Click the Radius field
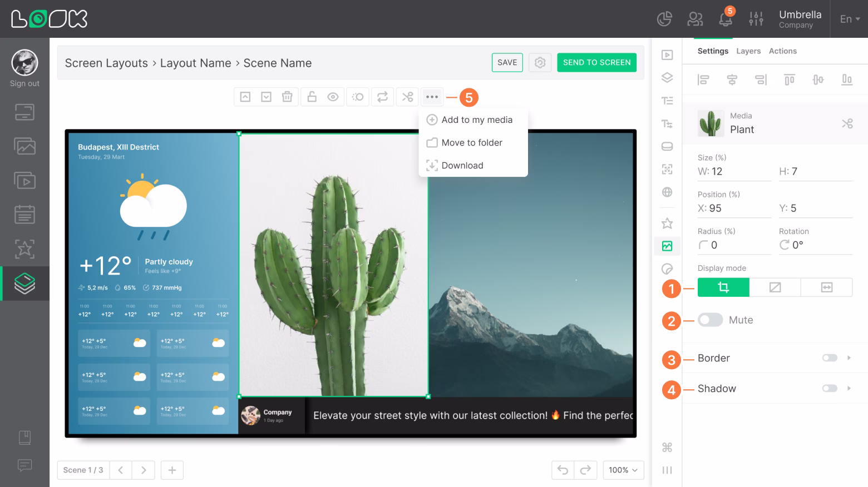Screen dimensions: 868x487 [734, 245]
